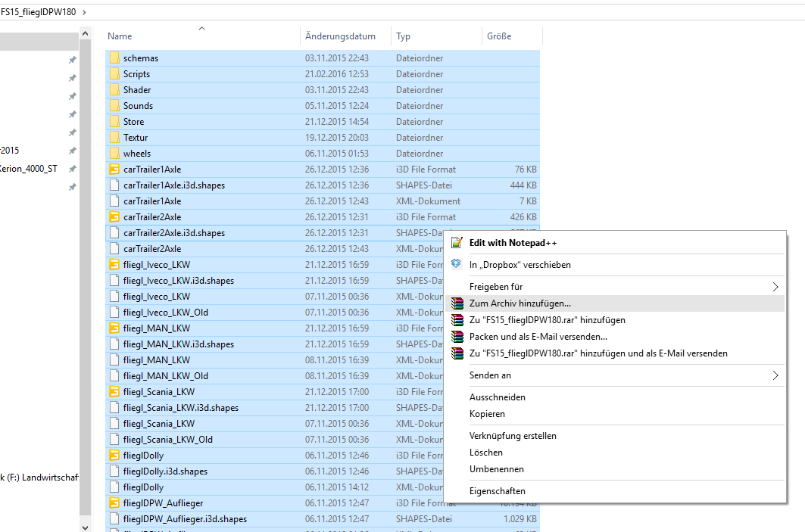805x532 pixels.
Task: Click the Notepad++ icon in context menu
Action: click(x=456, y=243)
